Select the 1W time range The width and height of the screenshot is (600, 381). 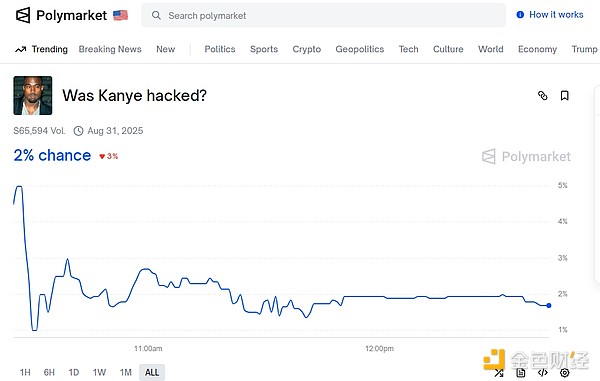pos(99,372)
